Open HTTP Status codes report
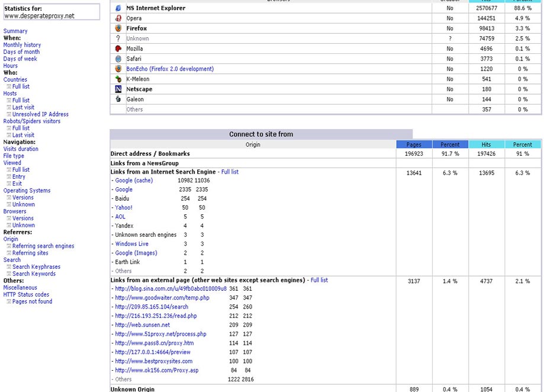 click(27, 294)
